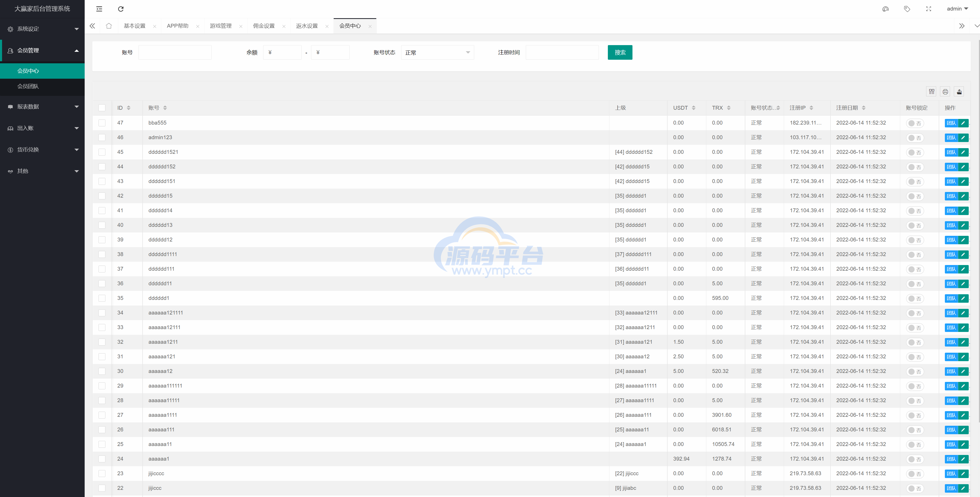Image resolution: width=980 pixels, height=497 pixels.
Task: Check the row with ID 35
Action: 102,298
